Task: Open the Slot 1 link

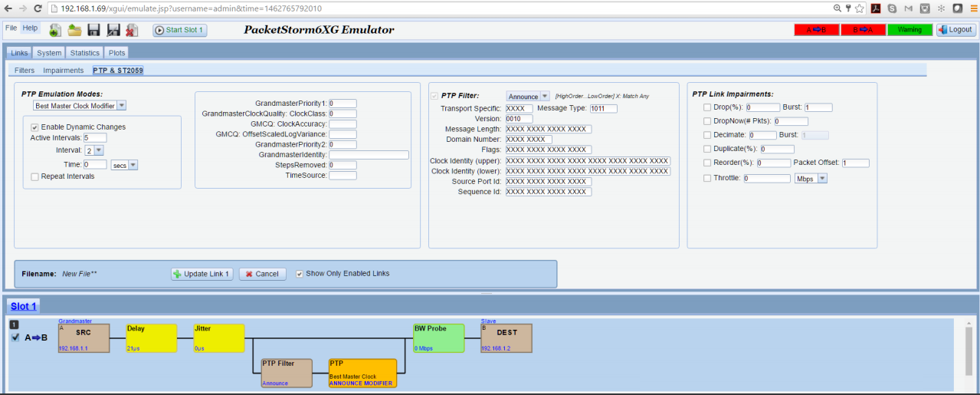Action: [x=23, y=306]
